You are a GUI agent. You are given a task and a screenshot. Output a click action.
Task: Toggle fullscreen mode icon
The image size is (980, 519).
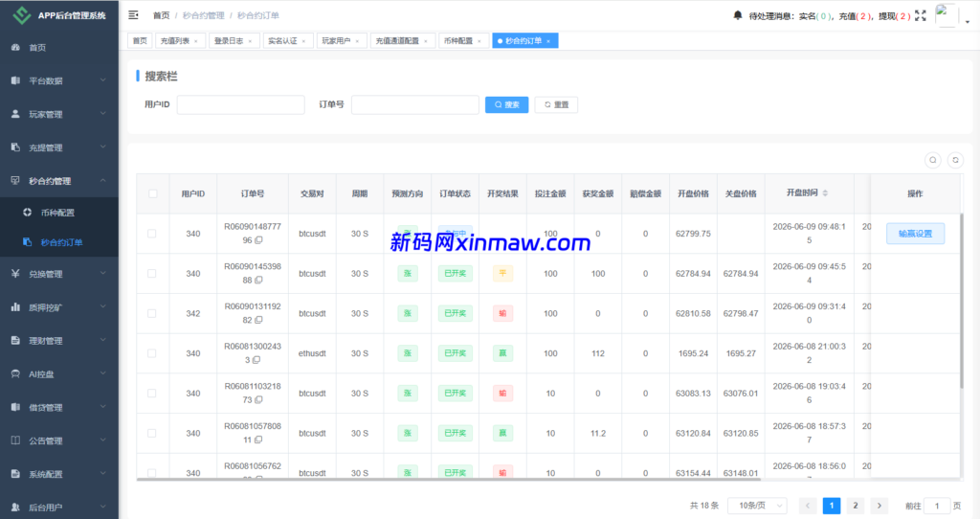(920, 15)
